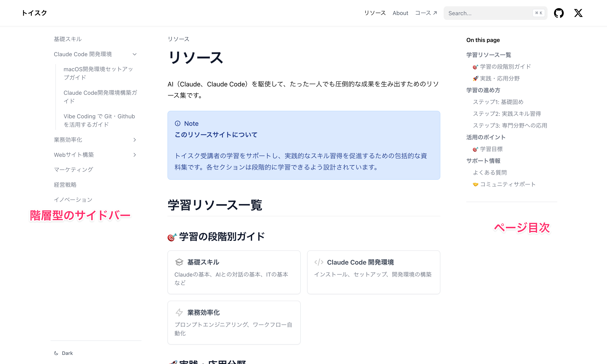The width and height of the screenshot is (607, 364).
Task: Collapse the Claude Code 開発環境 sidebar section
Action: pos(134,54)
